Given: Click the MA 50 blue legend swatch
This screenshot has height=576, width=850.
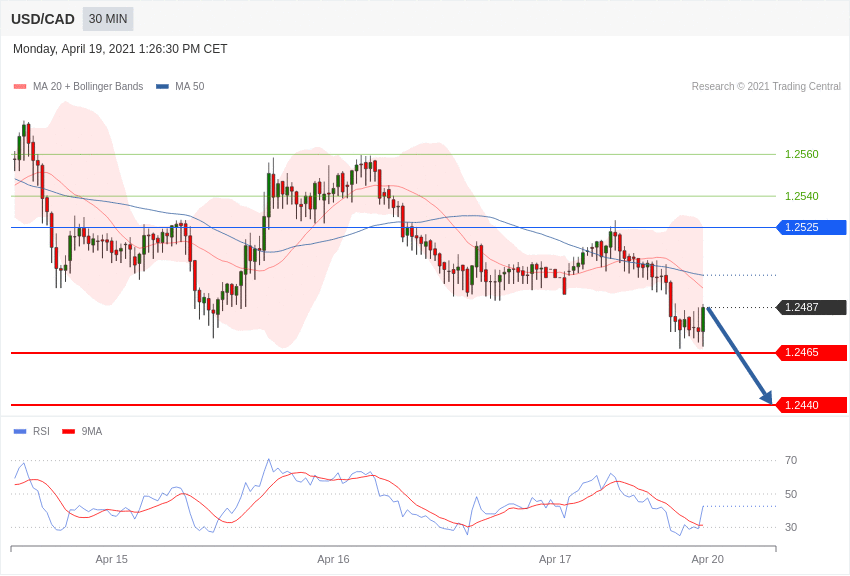Looking at the screenshot, I should pos(162,87).
